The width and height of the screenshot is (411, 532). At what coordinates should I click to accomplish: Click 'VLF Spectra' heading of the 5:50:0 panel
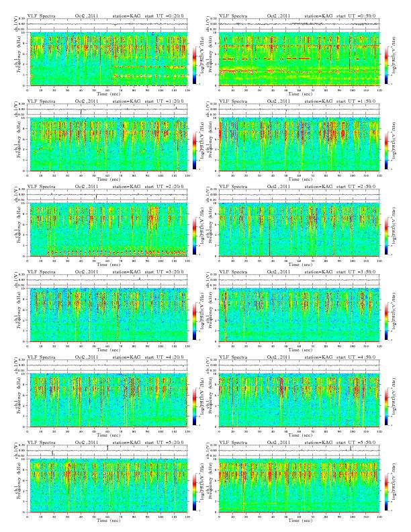click(234, 443)
